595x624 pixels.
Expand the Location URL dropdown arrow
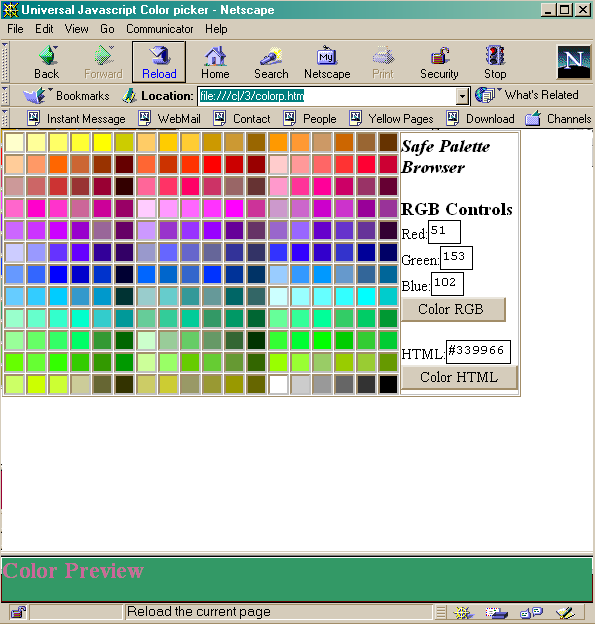(x=462, y=96)
